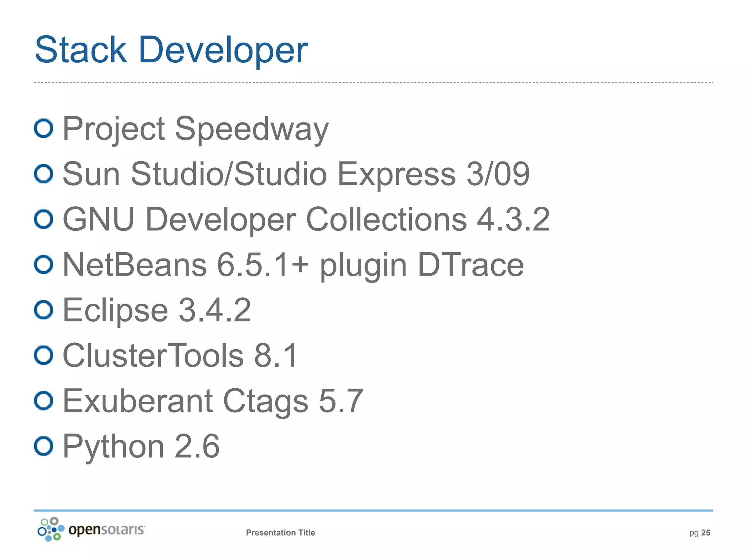Click the OpenSolaris logo
This screenshot has height=560, width=747.
[91, 529]
